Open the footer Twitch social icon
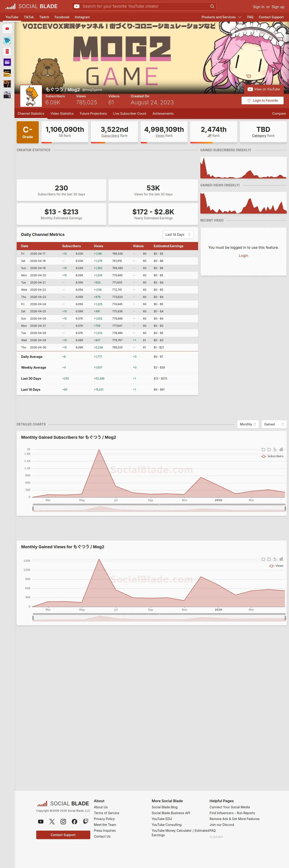Viewport: 289px width, 868px height. pyautogui.click(x=86, y=822)
